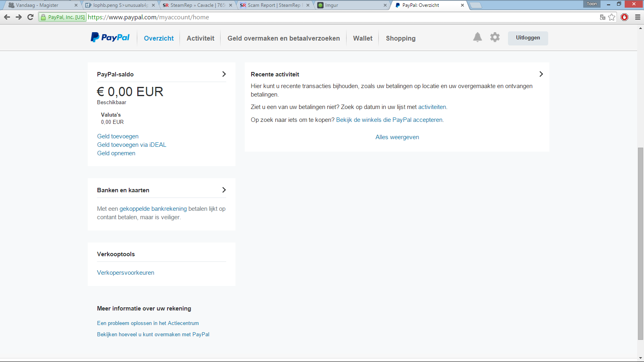Screen dimensions: 644x362
Task: Click the page vertical scrollbar
Action: tap(640, 241)
